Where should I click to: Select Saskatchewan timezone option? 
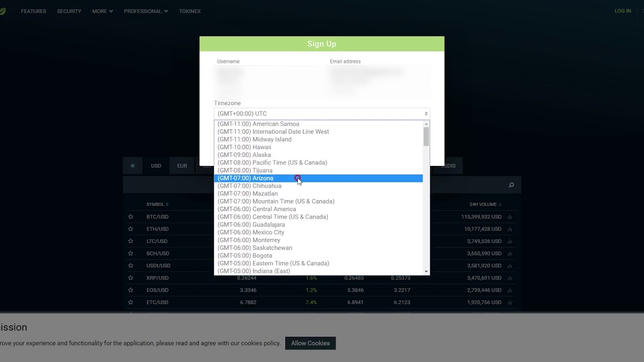click(x=318, y=248)
